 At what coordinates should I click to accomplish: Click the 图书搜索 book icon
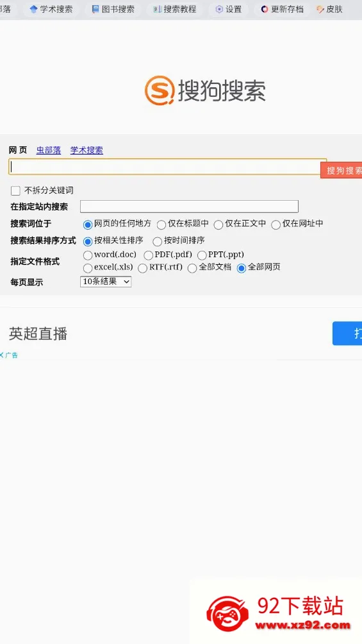coord(95,9)
